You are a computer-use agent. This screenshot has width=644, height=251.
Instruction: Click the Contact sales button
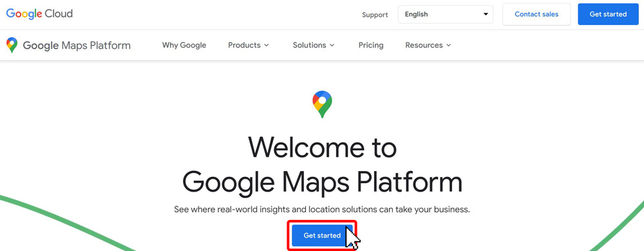[536, 14]
